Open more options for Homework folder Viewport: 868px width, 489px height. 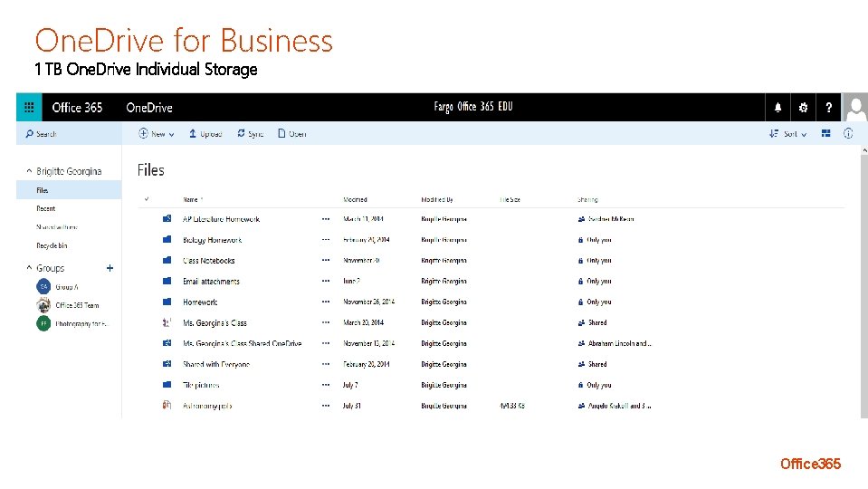(326, 302)
